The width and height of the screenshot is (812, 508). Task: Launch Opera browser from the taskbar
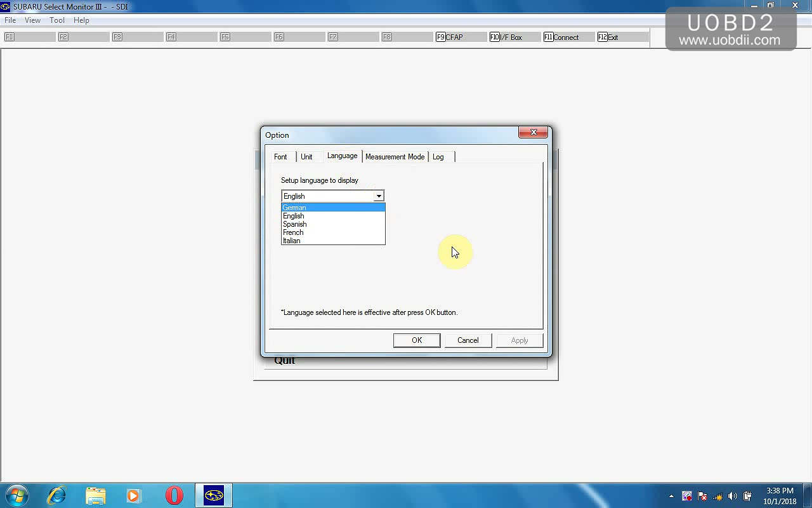click(x=174, y=495)
